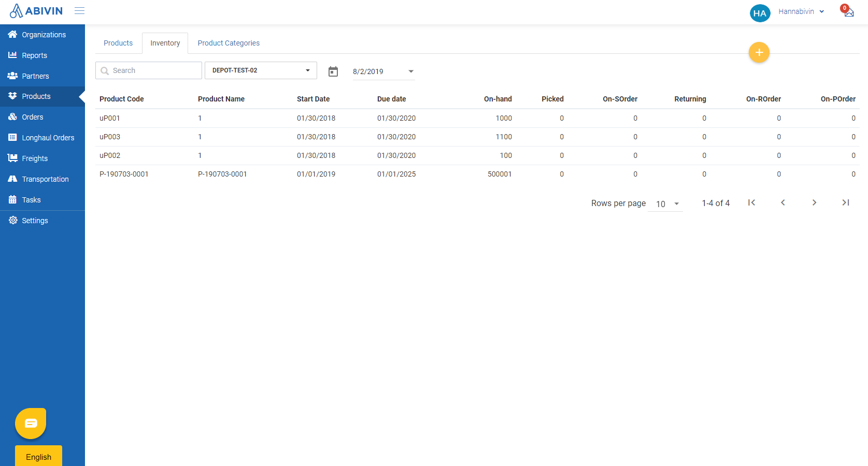This screenshot has height=466, width=868.
Task: Click the HA user avatar
Action: (x=760, y=13)
